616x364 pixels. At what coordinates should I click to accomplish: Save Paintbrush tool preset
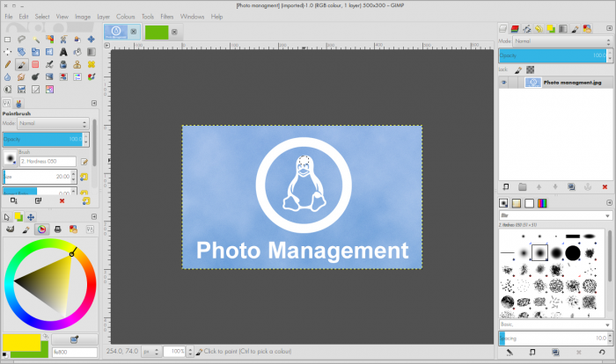point(14,201)
